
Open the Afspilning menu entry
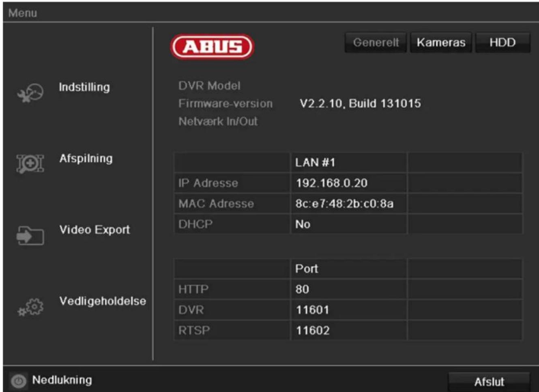pyautogui.click(x=86, y=159)
